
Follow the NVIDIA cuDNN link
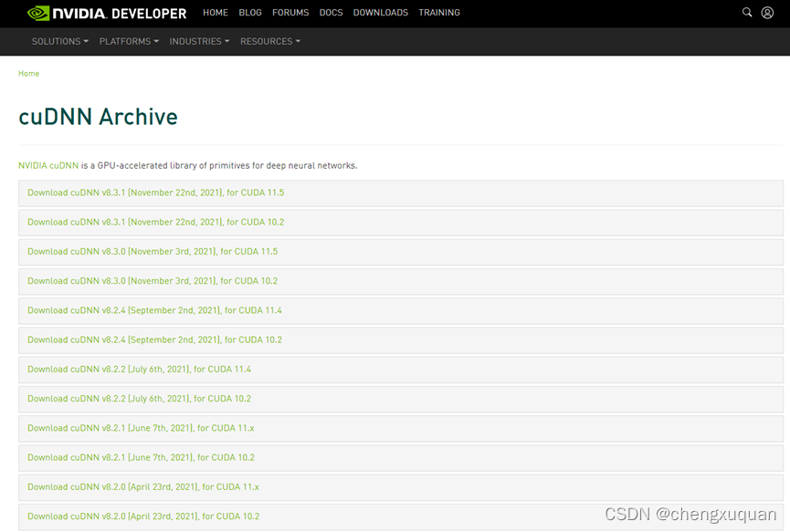(48, 165)
